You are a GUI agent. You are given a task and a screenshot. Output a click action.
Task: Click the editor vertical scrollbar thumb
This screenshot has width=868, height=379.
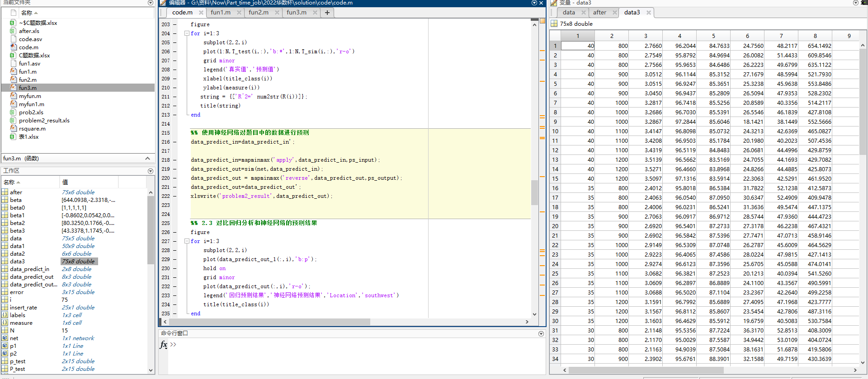point(534,193)
